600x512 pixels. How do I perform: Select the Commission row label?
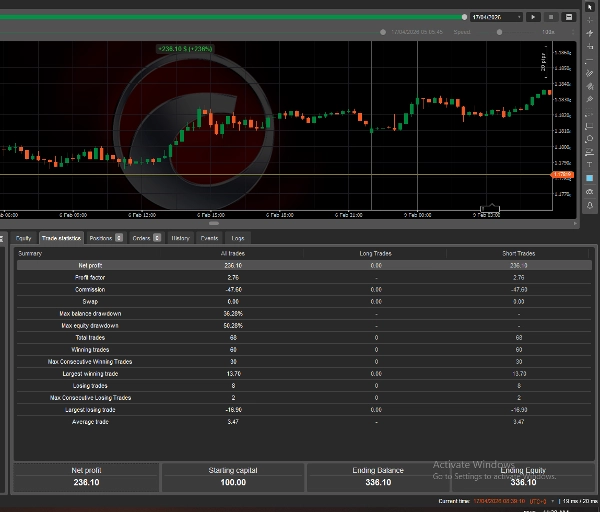point(90,289)
